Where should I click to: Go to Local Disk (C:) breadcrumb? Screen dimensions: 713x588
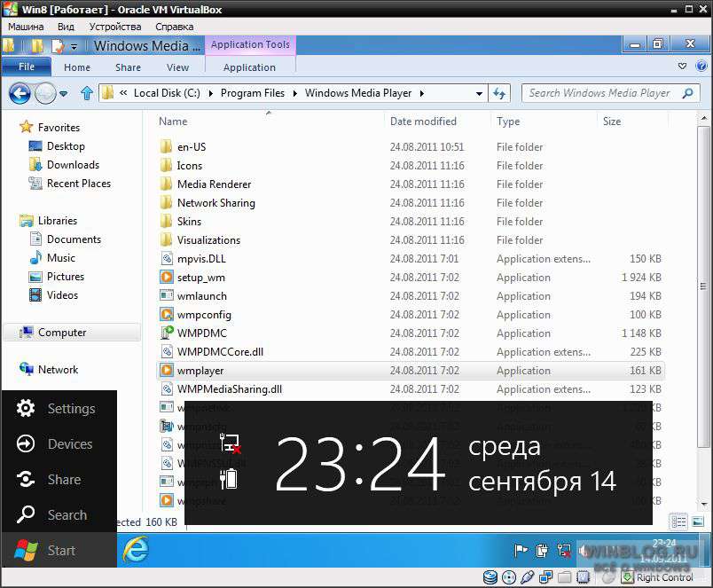pyautogui.click(x=167, y=93)
